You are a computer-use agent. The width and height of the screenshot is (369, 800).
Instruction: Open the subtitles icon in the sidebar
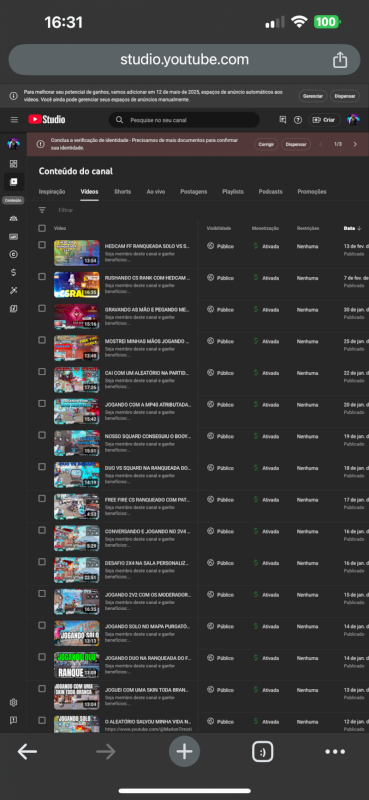point(13,237)
